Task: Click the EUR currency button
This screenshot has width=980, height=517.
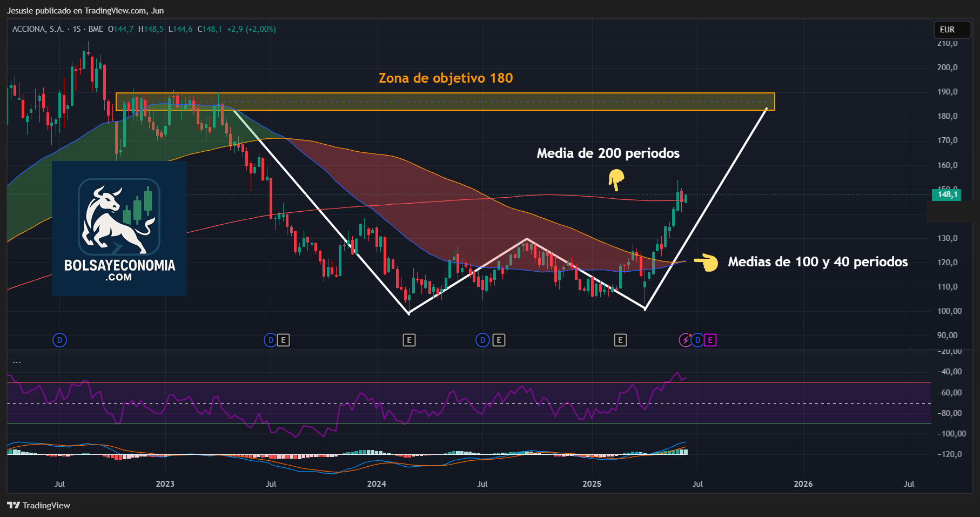Action: [x=952, y=30]
